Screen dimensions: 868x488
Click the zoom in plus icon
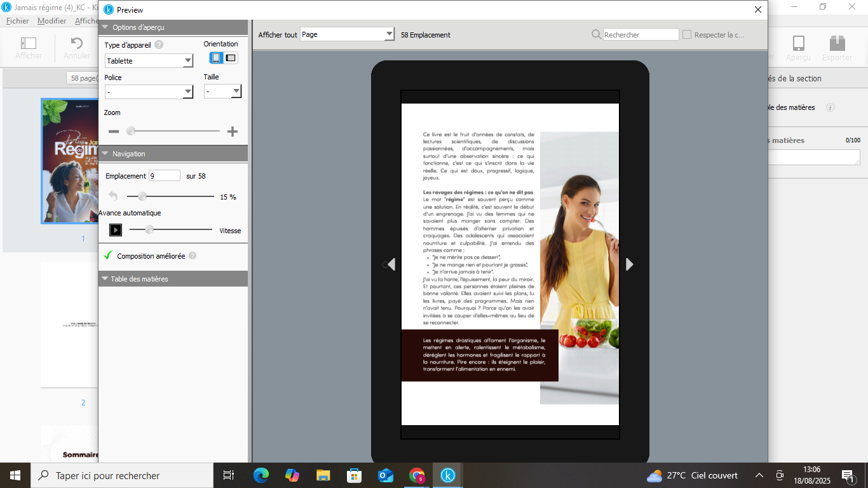click(x=233, y=132)
